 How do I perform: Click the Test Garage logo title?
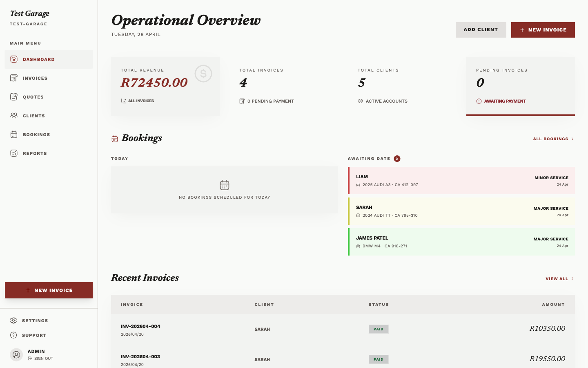pyautogui.click(x=30, y=13)
